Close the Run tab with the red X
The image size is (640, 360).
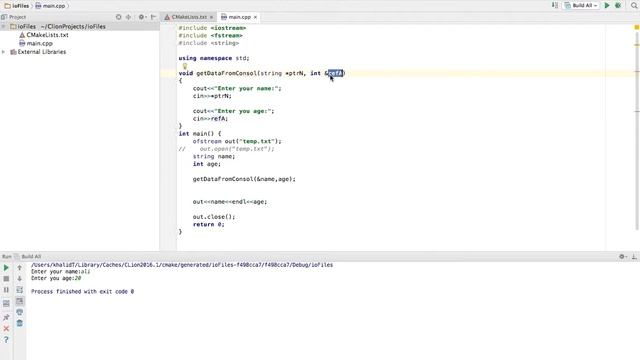click(6, 329)
